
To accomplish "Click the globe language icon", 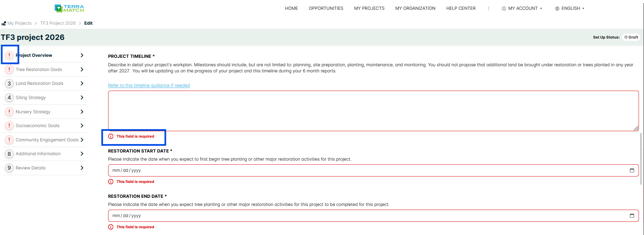I will click(x=557, y=8).
